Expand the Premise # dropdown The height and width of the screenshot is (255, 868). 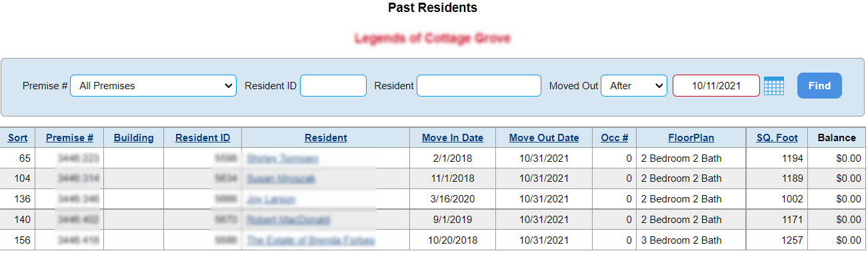(x=153, y=86)
